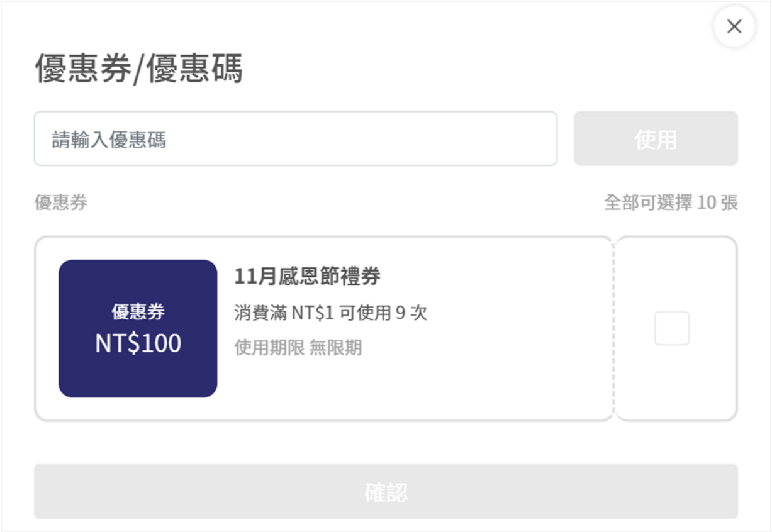Select the coupon stub panel holding the checkbox
Image resolution: width=772 pixels, height=532 pixels.
(676, 328)
